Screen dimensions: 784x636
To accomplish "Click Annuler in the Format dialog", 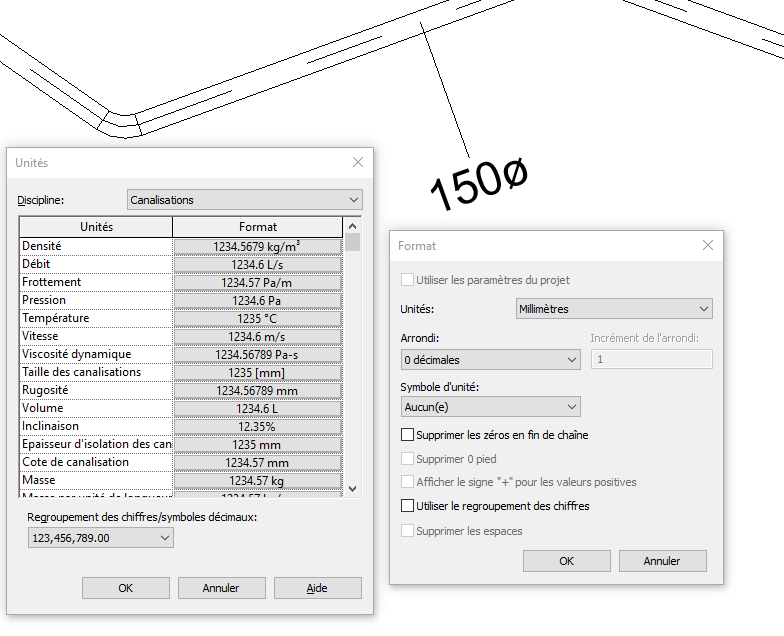I will coord(662,561).
